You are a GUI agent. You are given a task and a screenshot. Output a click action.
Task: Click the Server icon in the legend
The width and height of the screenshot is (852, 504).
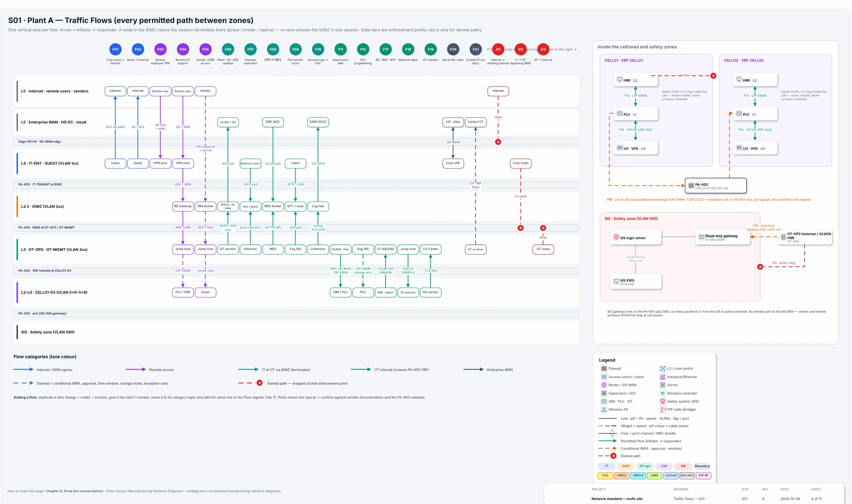click(662, 385)
